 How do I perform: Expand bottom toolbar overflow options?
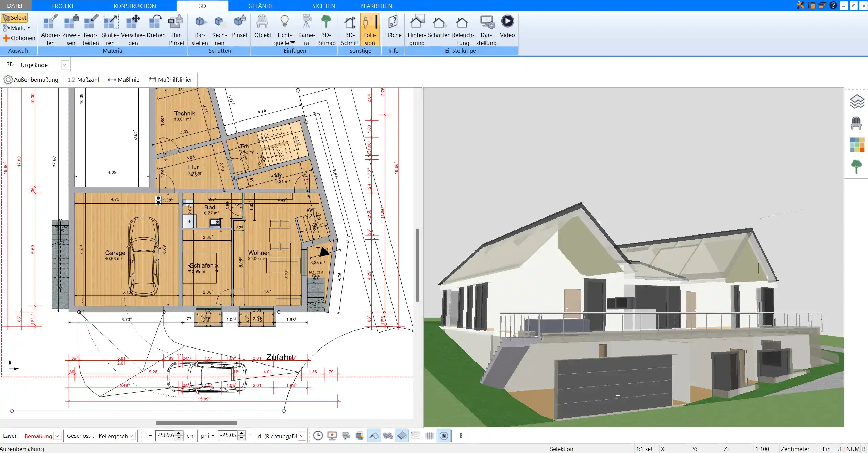tap(461, 436)
